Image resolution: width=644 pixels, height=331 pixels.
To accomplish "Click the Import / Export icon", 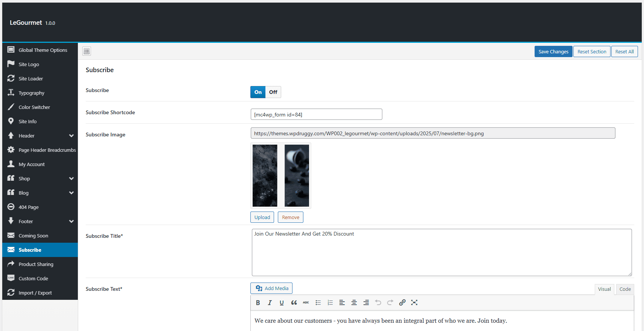I will click(11, 292).
